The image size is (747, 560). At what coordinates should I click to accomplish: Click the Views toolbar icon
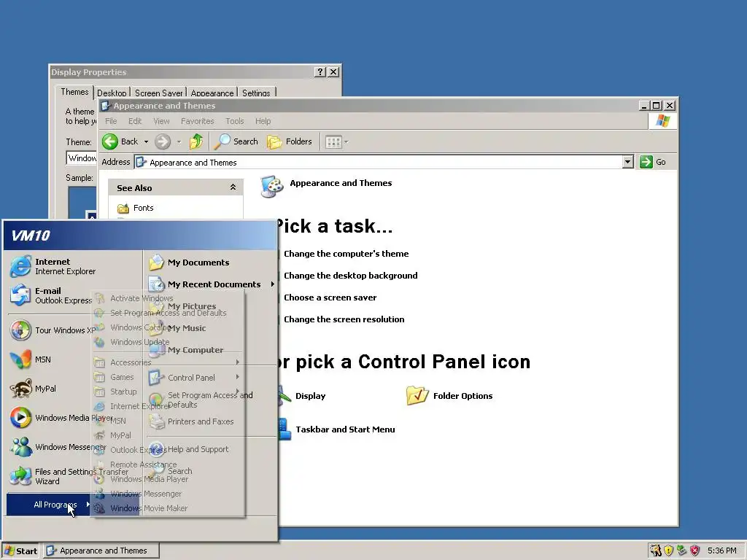(333, 141)
